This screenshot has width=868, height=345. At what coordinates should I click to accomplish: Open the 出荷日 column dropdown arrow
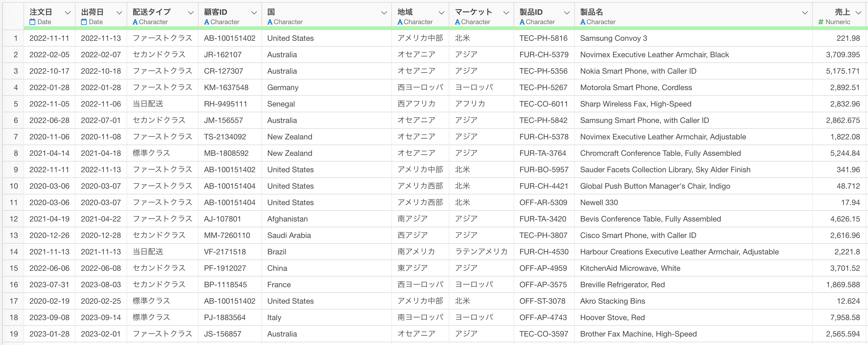[119, 13]
